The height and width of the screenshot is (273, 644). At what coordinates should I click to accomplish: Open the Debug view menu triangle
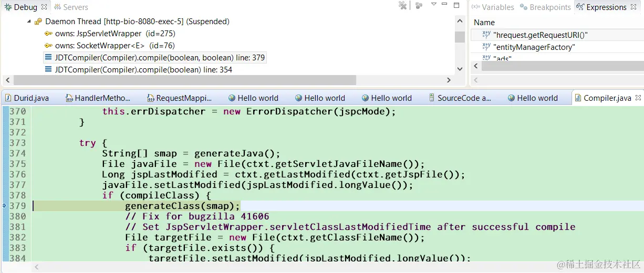click(x=434, y=4)
